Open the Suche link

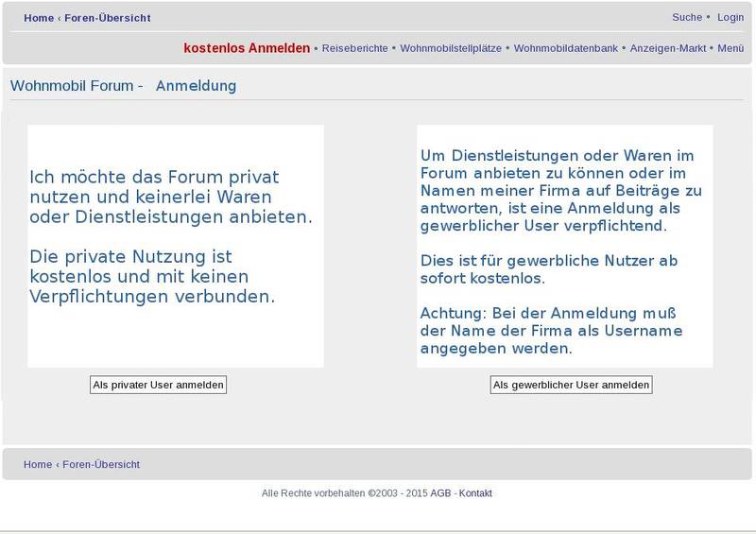click(x=687, y=17)
